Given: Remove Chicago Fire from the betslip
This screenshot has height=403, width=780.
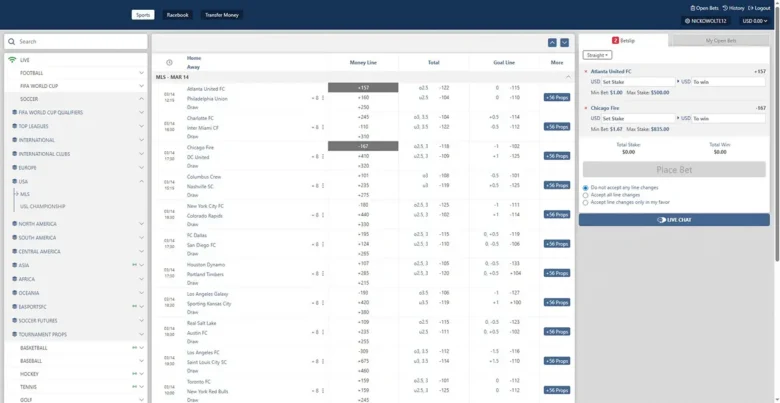Looking at the screenshot, I should coord(586,108).
